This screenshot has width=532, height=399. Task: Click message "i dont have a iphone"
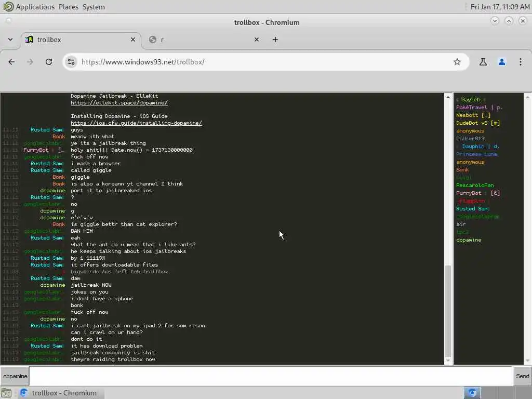coord(102,299)
